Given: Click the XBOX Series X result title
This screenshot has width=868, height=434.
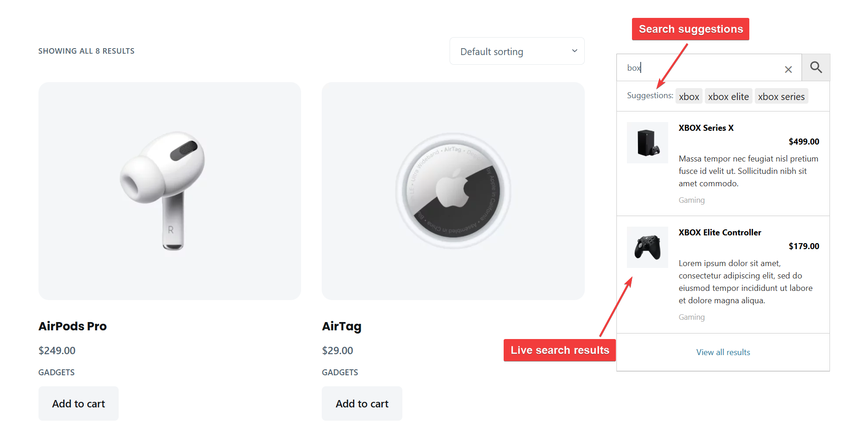Looking at the screenshot, I should [x=706, y=128].
